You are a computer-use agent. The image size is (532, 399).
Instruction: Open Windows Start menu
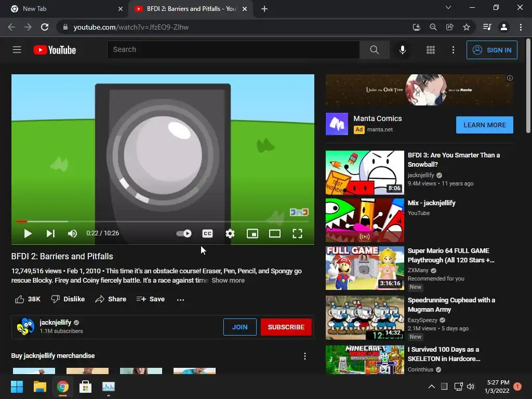point(17,387)
